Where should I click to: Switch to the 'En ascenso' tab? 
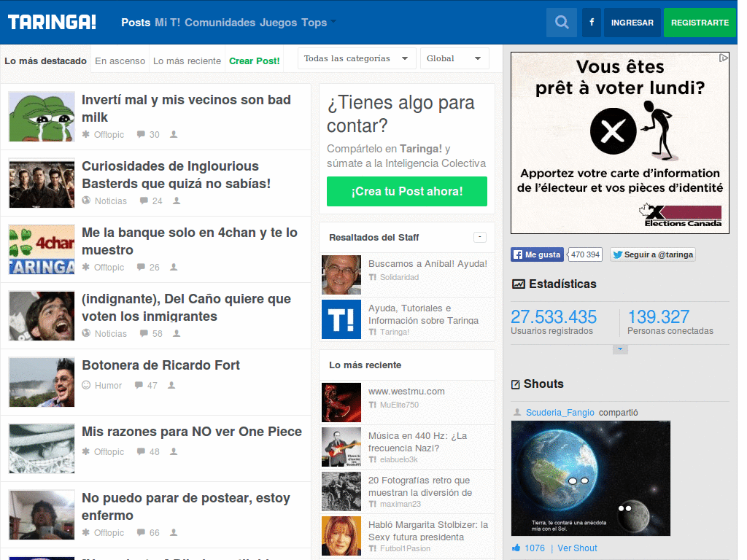(x=120, y=61)
